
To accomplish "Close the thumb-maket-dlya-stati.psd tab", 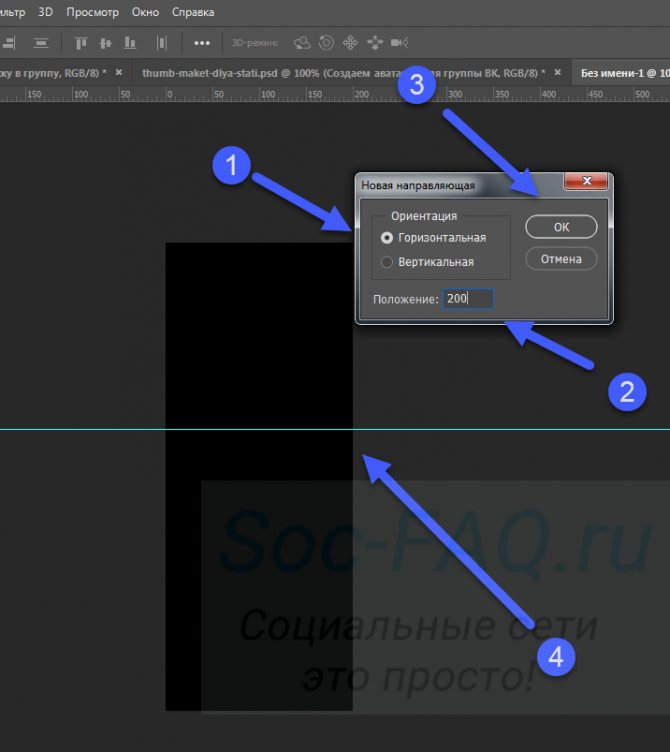I will [557, 72].
